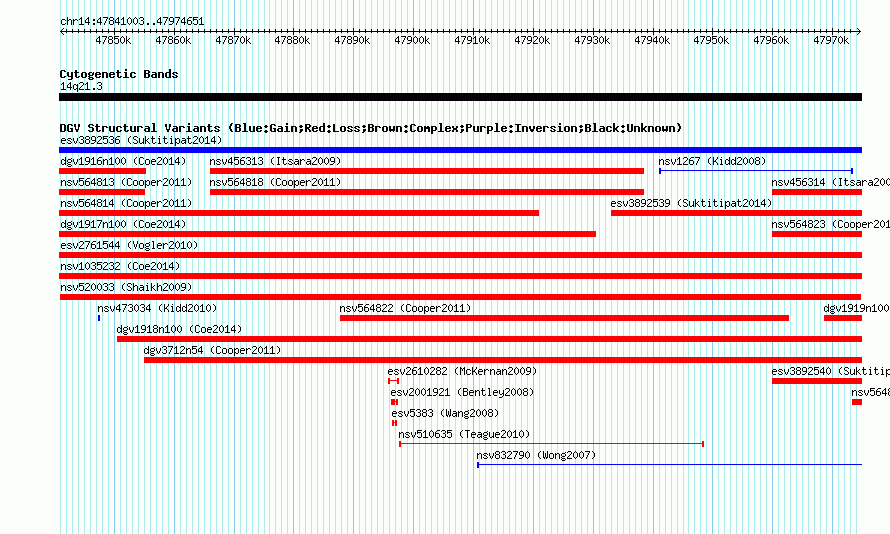Screen dimensions: 890x534
Task: Click the Cytogenetic Bands track title
Action: 119,74
